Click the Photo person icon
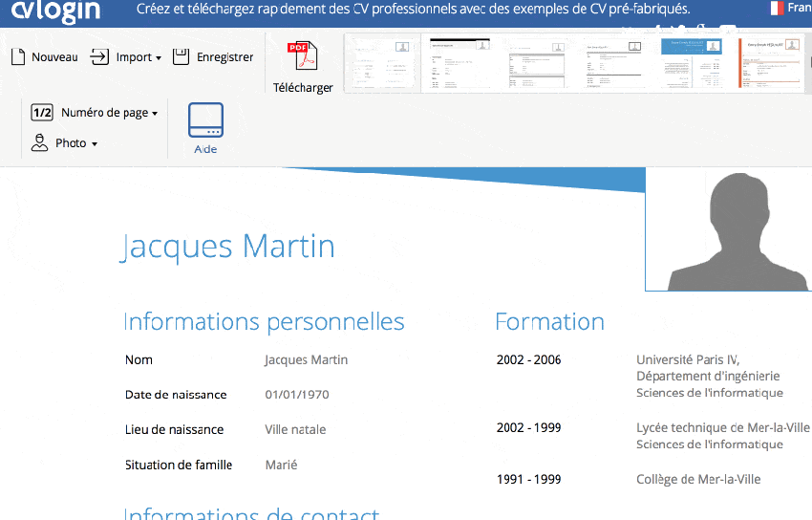This screenshot has height=520, width=812. coord(39,142)
